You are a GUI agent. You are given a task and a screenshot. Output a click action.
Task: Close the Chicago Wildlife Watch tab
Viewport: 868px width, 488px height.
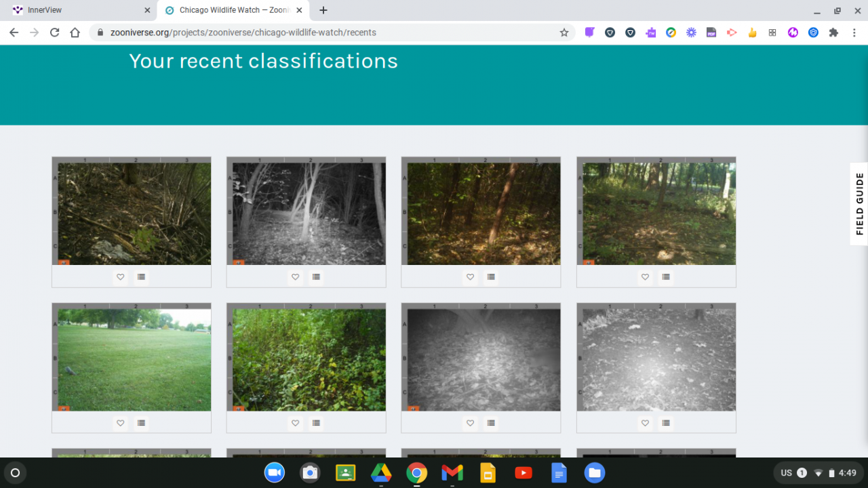299,10
